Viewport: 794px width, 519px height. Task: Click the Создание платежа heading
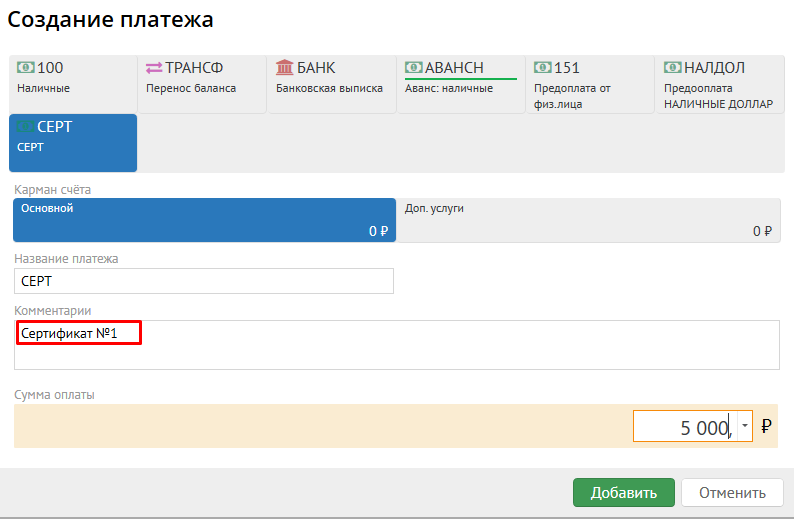click(110, 19)
